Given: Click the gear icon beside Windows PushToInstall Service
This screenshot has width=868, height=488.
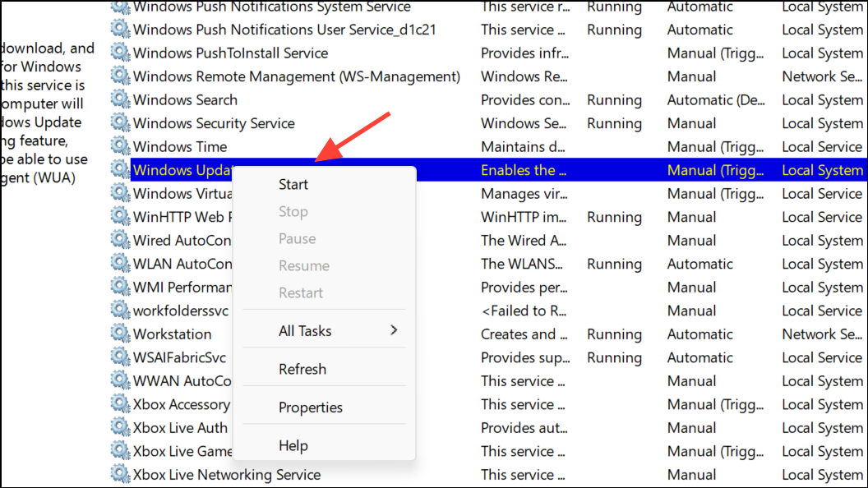Looking at the screenshot, I should click(x=120, y=53).
